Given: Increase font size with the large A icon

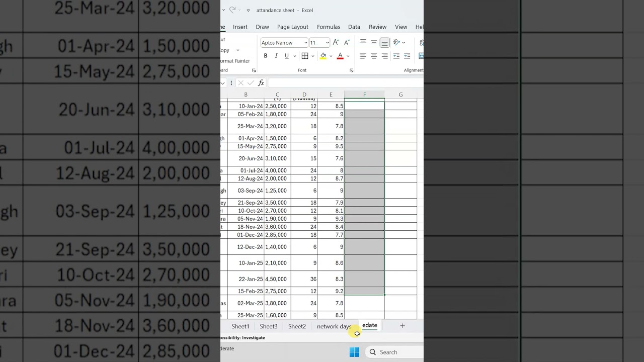Looking at the screenshot, I should point(336,43).
